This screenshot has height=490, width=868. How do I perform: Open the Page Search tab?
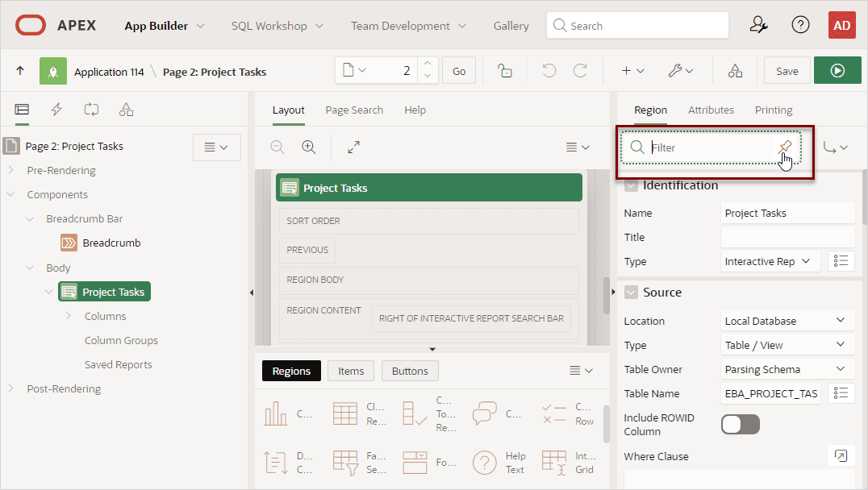pyautogui.click(x=354, y=110)
